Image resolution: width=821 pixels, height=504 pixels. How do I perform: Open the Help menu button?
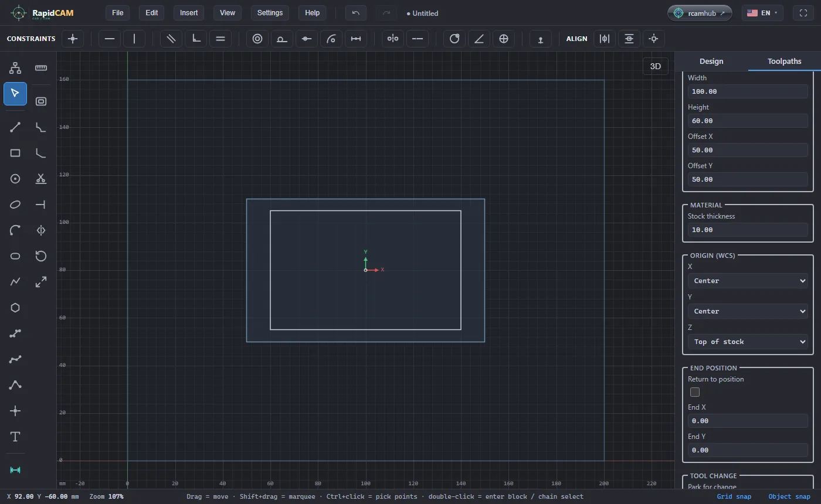pos(313,13)
